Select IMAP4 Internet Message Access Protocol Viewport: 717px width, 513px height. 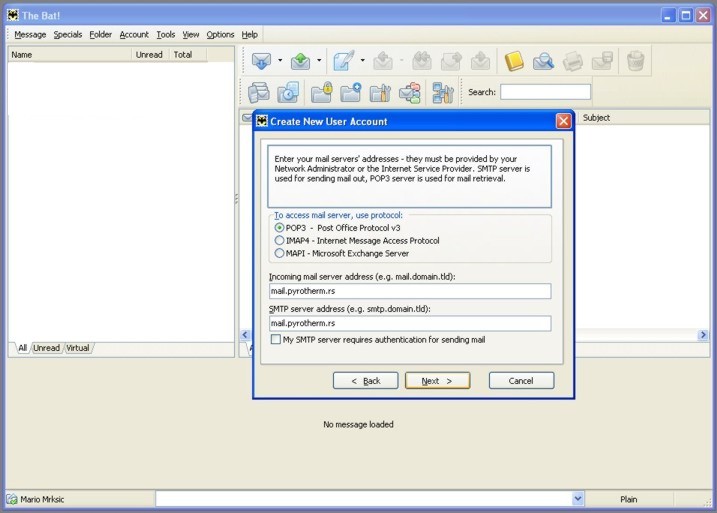tap(279, 240)
